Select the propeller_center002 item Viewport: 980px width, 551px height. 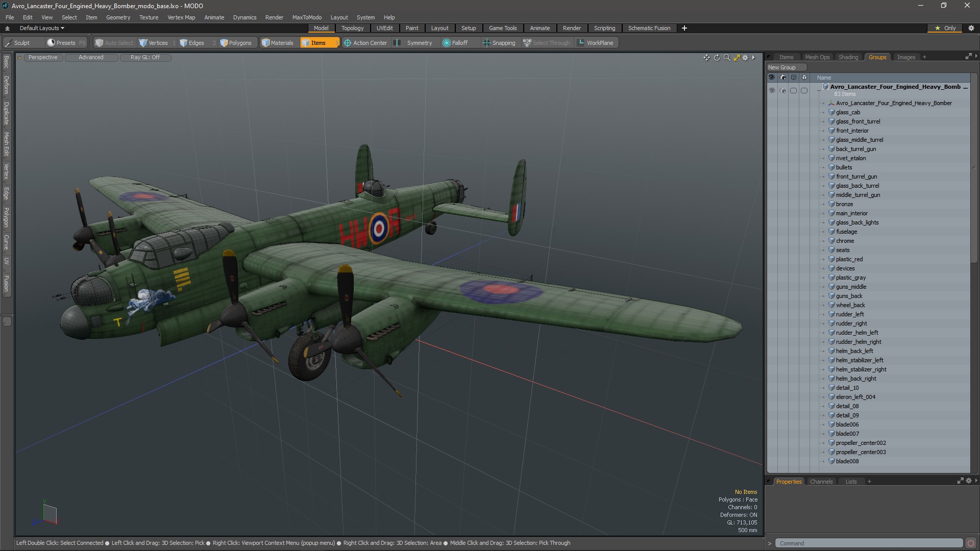[x=861, y=443]
